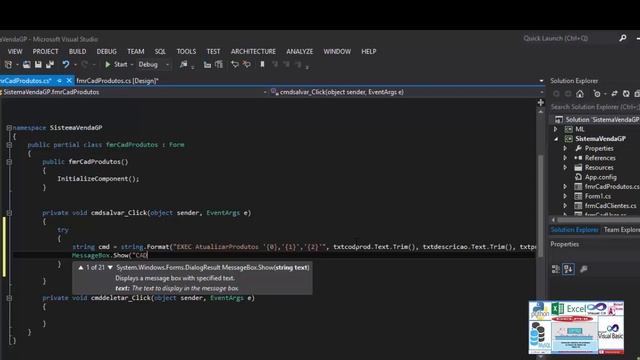Click the New Project toolbar icon
The height and width of the screenshot is (360, 640).
[8, 64]
